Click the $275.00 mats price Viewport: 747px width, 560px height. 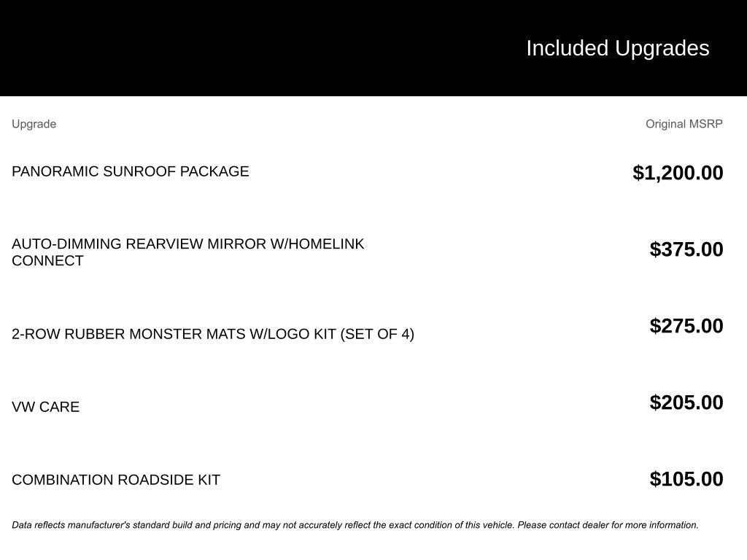coord(686,326)
